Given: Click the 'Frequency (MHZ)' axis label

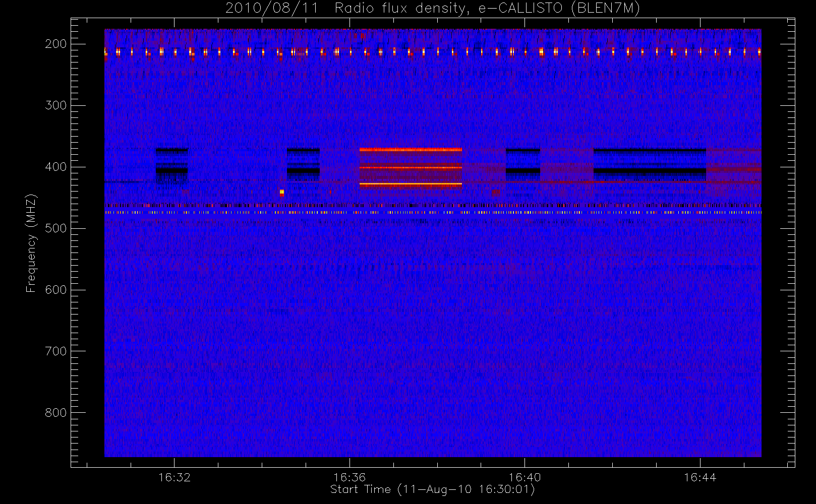Looking at the screenshot, I should [31, 243].
